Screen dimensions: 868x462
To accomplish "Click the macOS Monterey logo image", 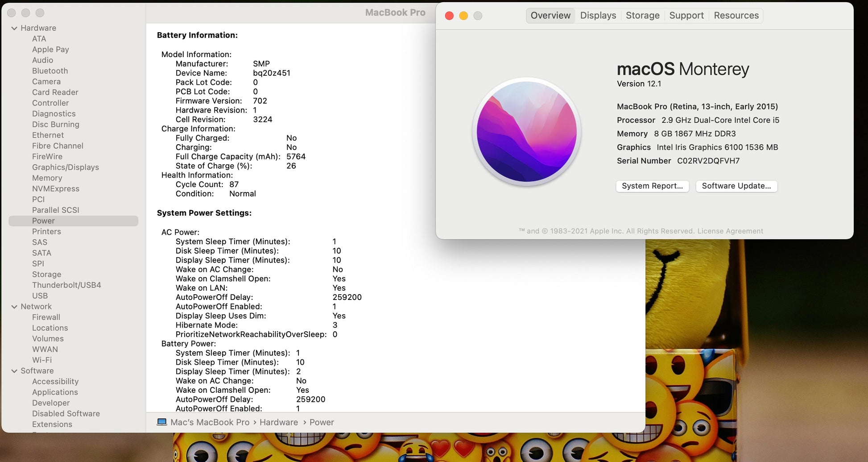I will click(527, 132).
